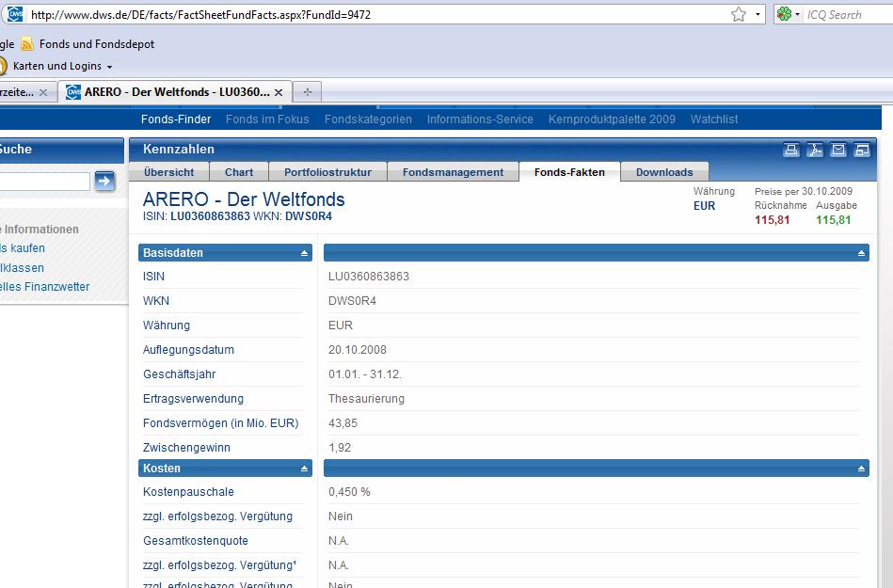Open a new browser tab
Screen dimensions: 893x588
tap(308, 92)
